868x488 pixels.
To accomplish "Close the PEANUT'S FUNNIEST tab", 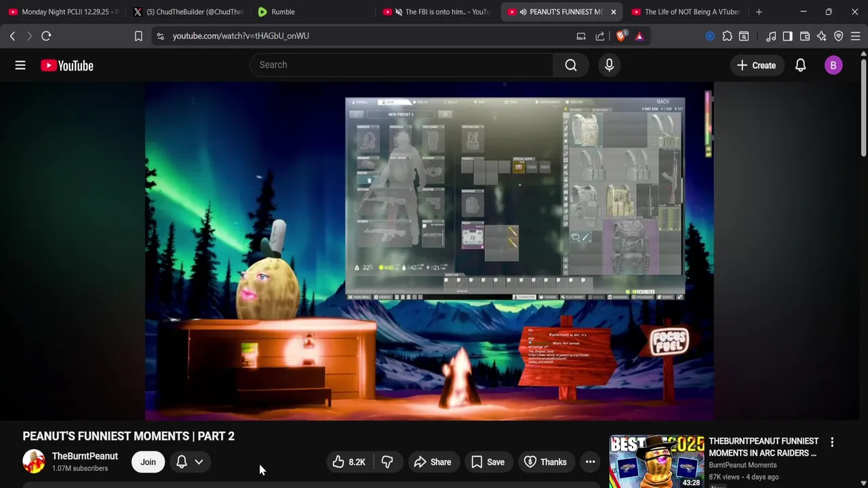I will click(613, 12).
